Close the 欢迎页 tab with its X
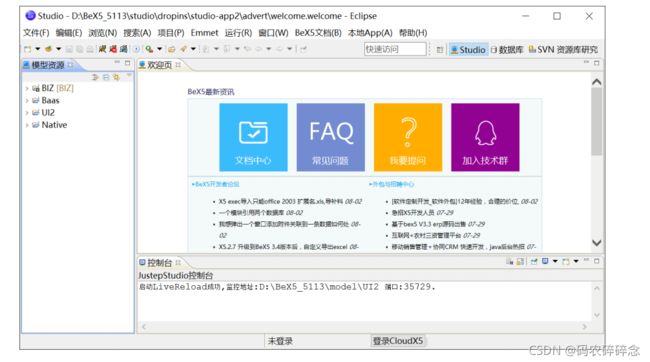This screenshot has height=362, width=650. click(x=178, y=65)
